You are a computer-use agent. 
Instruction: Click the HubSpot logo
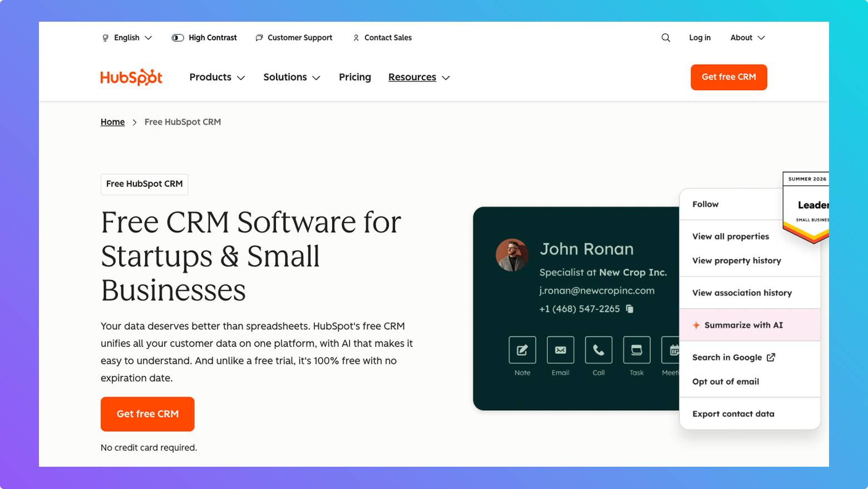(x=131, y=77)
